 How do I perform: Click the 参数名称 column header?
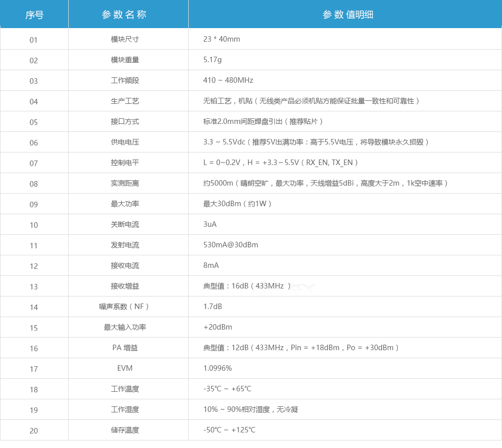point(128,14)
